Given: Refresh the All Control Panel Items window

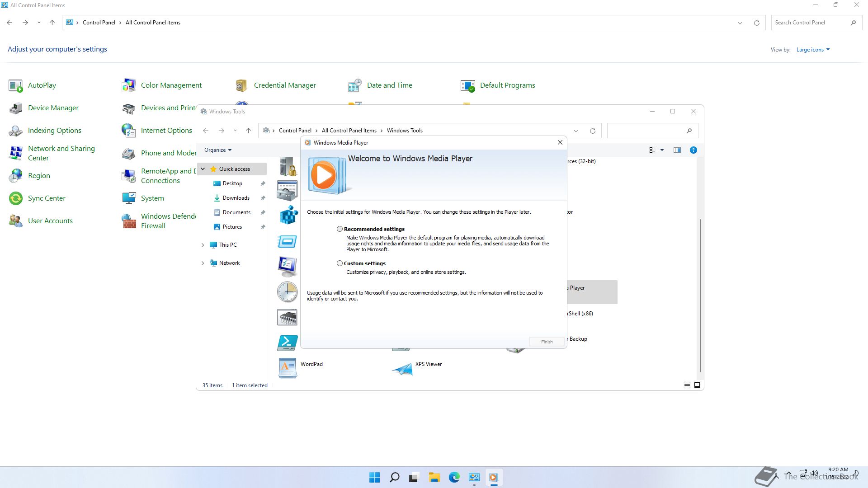Looking at the screenshot, I should [x=756, y=23].
